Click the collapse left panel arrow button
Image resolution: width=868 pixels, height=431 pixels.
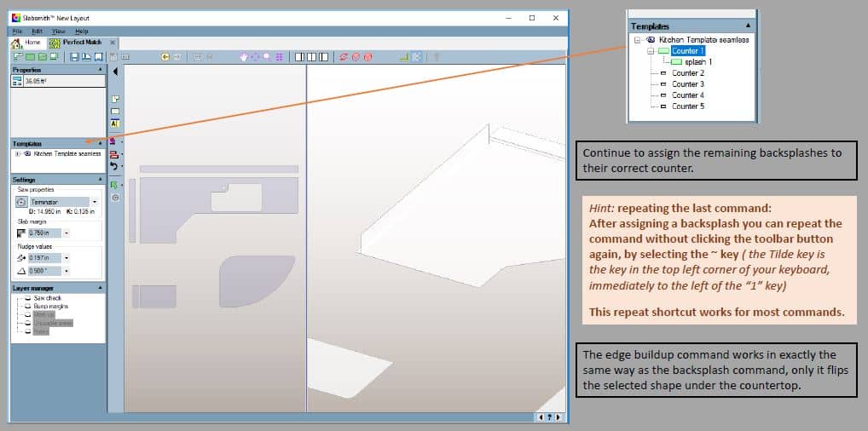(115, 72)
